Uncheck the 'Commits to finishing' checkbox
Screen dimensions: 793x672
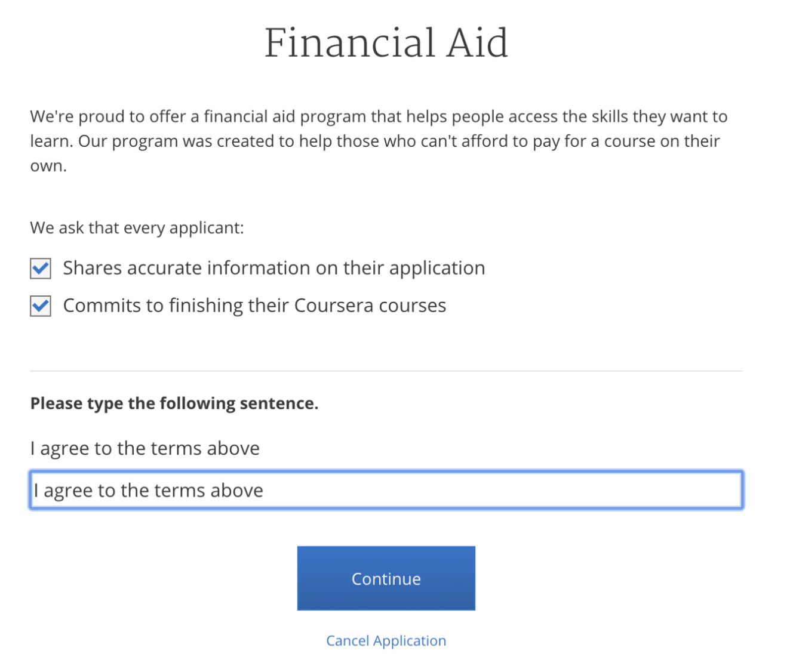(x=41, y=306)
